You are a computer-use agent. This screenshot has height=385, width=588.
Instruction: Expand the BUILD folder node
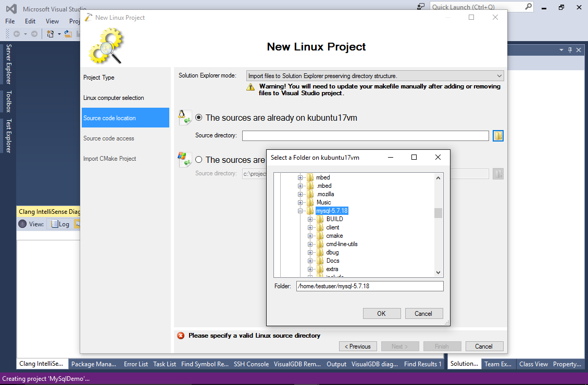[310, 219]
